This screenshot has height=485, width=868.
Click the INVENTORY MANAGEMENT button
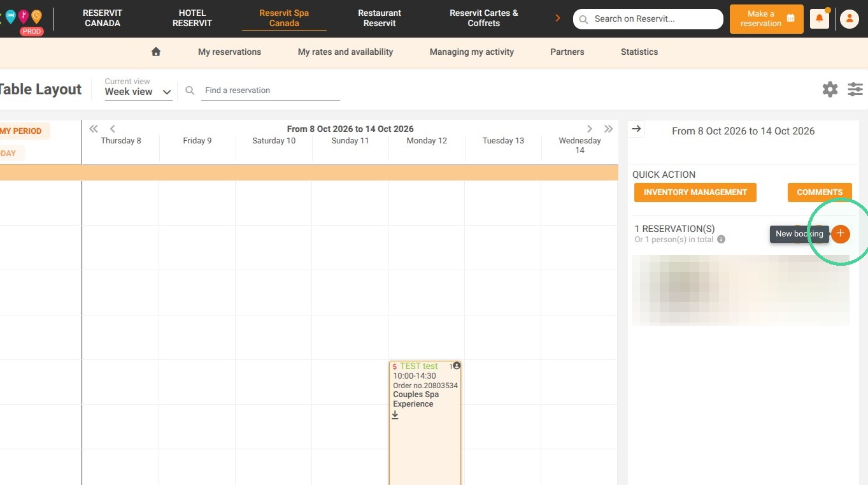tap(695, 192)
